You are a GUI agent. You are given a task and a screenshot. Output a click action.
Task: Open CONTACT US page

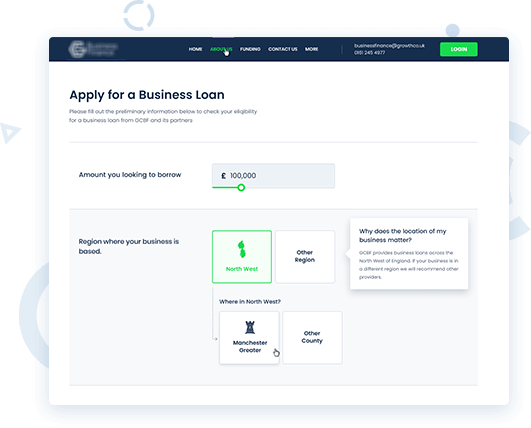[x=283, y=49]
